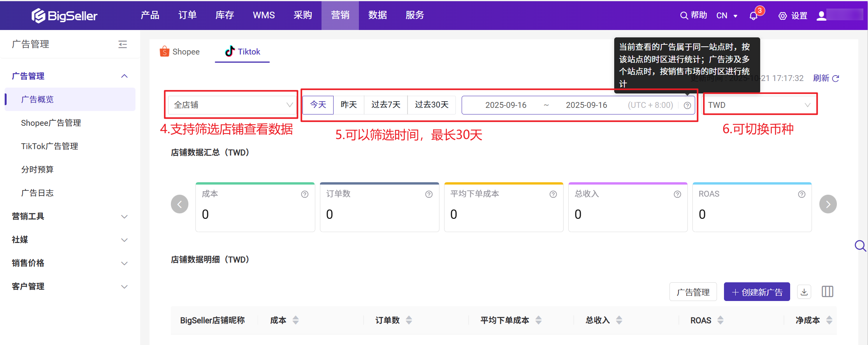Click the download export icon
The image size is (868, 345).
(804, 292)
